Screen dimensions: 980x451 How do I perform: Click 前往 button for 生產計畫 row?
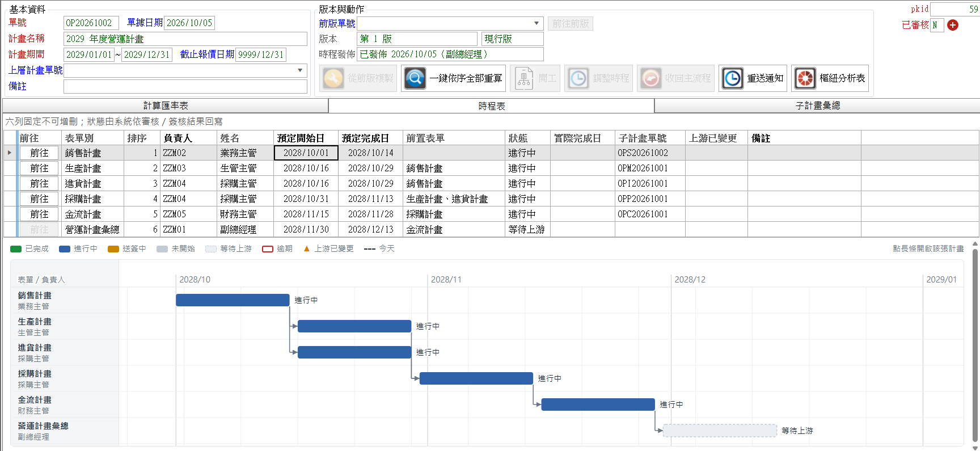(x=39, y=168)
